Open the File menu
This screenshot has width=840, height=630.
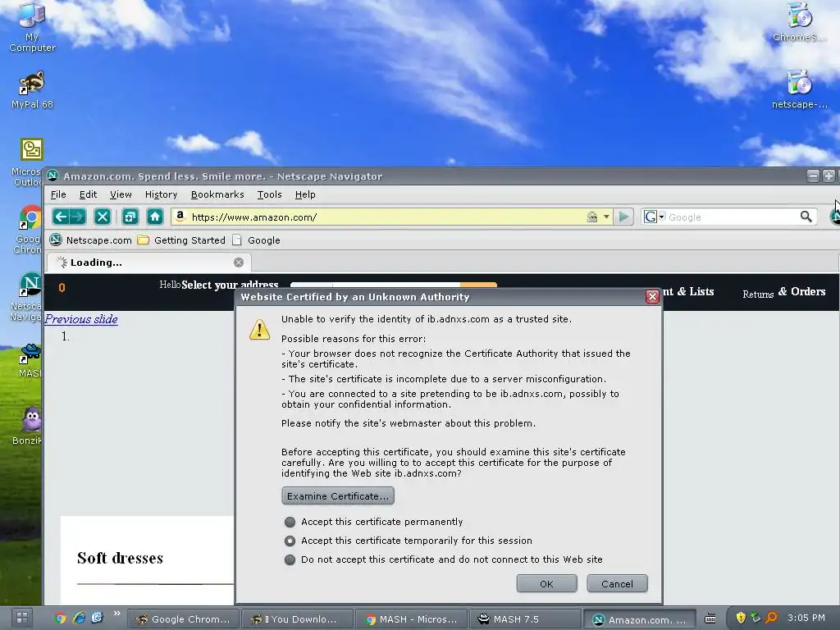tap(58, 194)
